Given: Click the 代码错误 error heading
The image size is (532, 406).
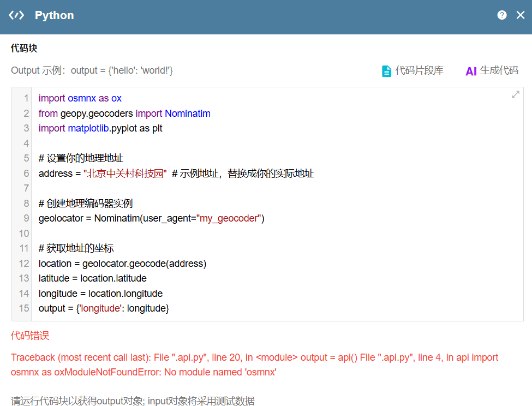Looking at the screenshot, I should (x=30, y=336).
